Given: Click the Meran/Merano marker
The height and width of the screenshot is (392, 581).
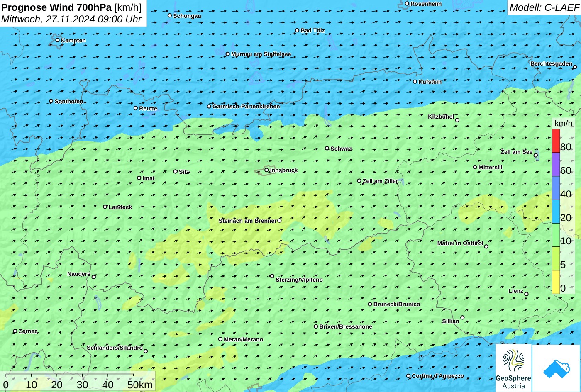Looking at the screenshot, I should pos(220,339).
